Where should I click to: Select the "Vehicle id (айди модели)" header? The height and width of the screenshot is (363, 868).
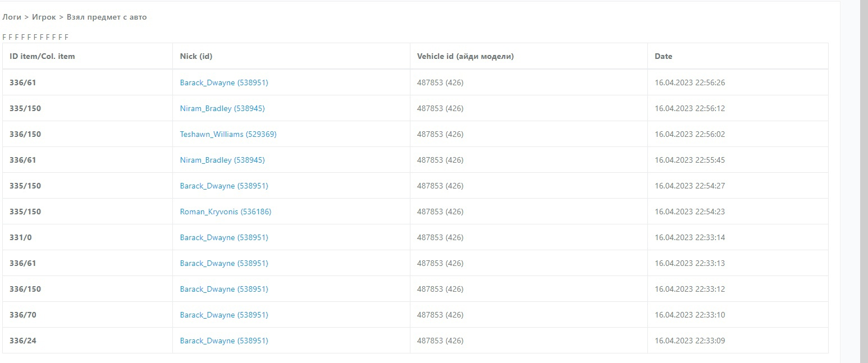(x=465, y=56)
